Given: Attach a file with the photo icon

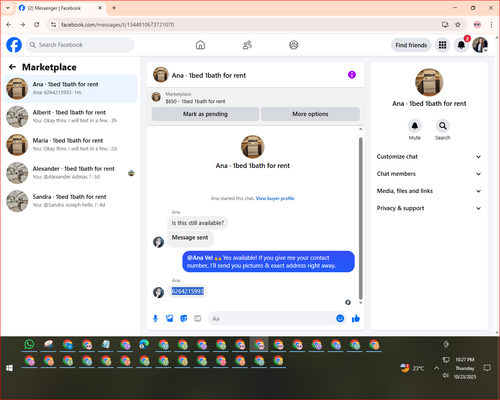Looking at the screenshot, I should point(170,319).
